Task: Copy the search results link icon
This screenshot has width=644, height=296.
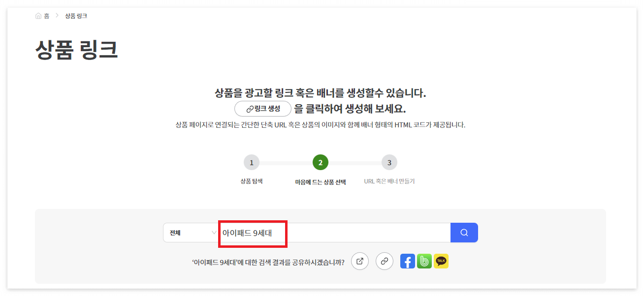Action: pyautogui.click(x=385, y=261)
